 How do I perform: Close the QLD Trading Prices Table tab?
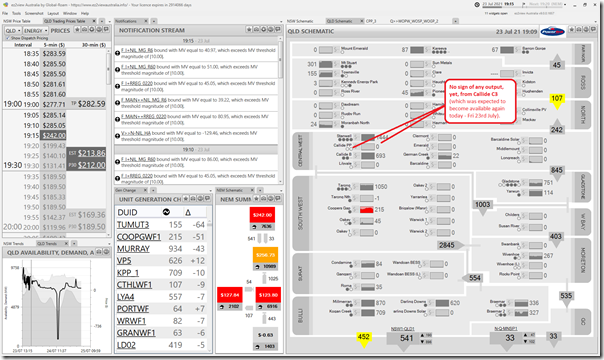[x=94, y=21]
